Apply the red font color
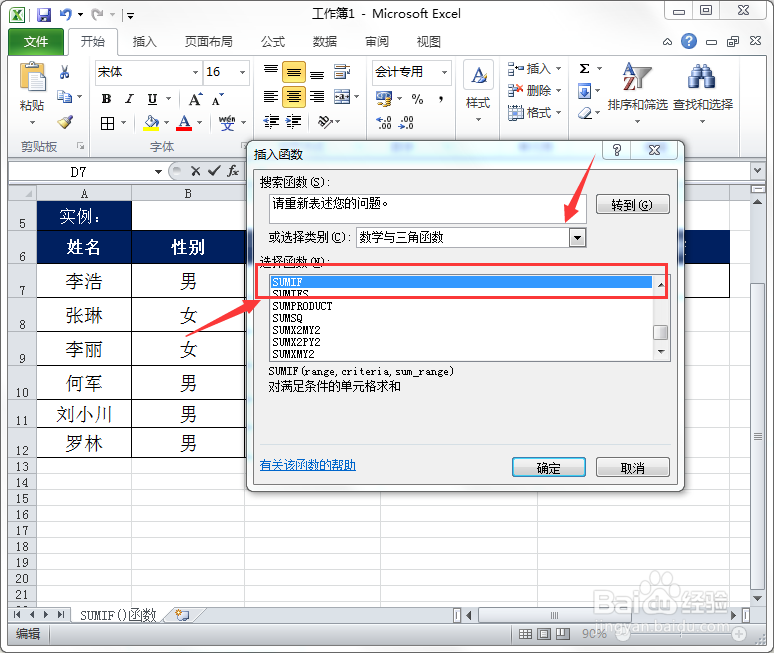This screenshot has width=774, height=653. [x=184, y=122]
